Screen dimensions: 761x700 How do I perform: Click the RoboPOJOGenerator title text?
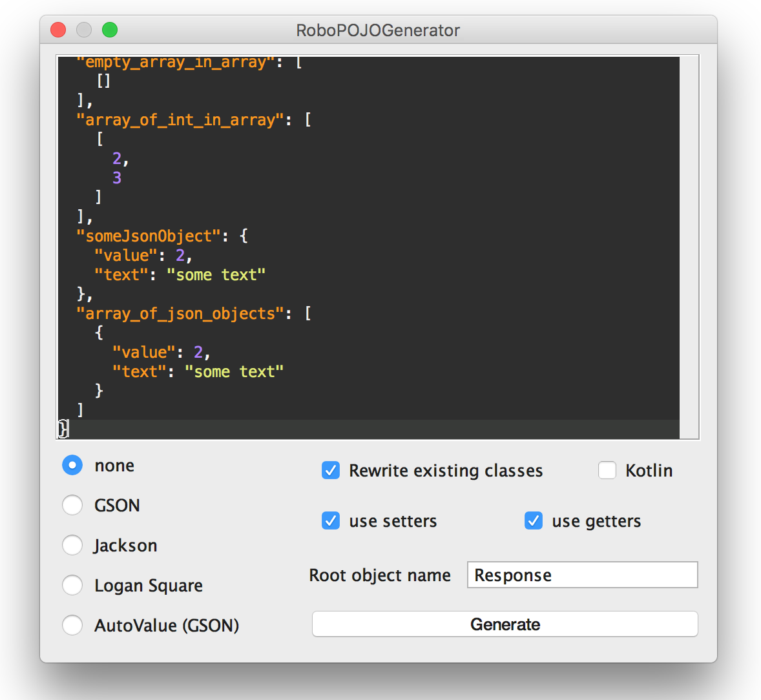[x=378, y=30]
